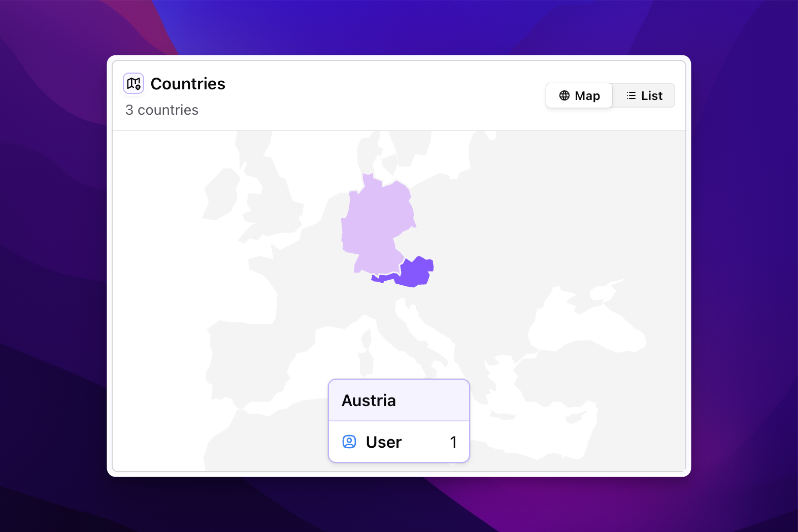Click the Austria tooltip title
Viewport: 798px width, 532px height.
369,401
